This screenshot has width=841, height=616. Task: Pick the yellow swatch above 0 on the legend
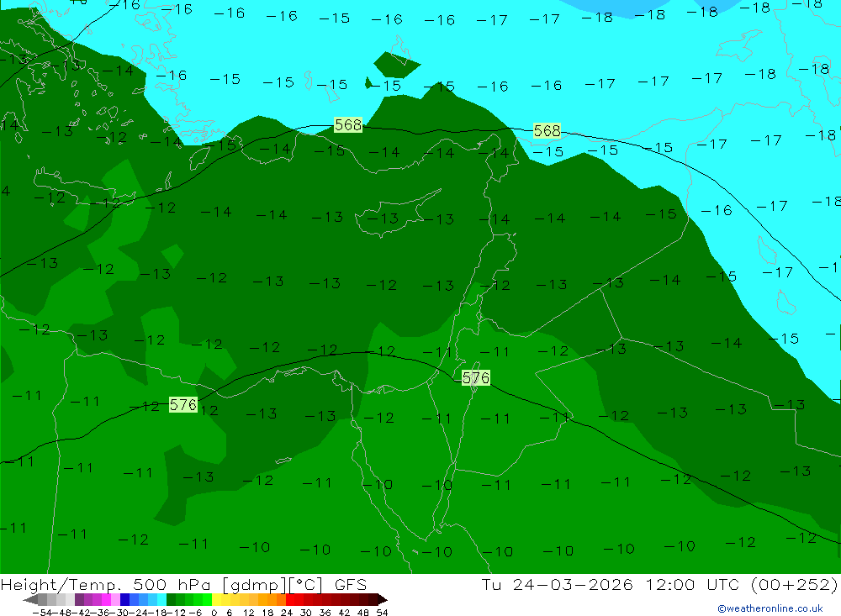tap(217, 599)
